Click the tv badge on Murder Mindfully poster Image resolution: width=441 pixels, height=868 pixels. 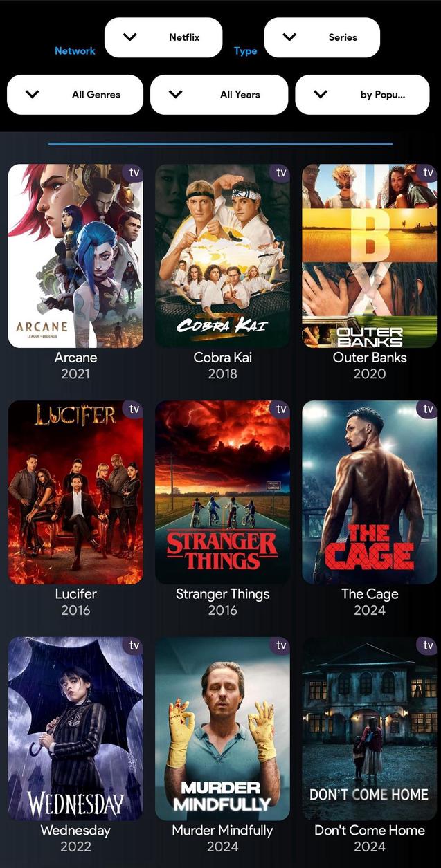(x=280, y=646)
